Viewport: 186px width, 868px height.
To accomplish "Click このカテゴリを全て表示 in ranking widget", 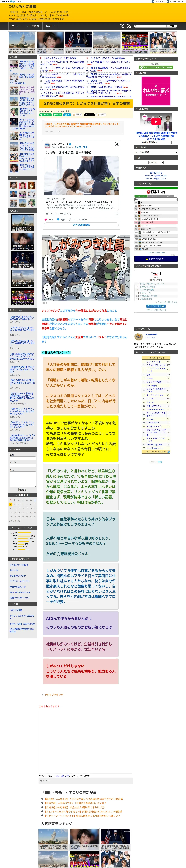I will click(156, 252).
